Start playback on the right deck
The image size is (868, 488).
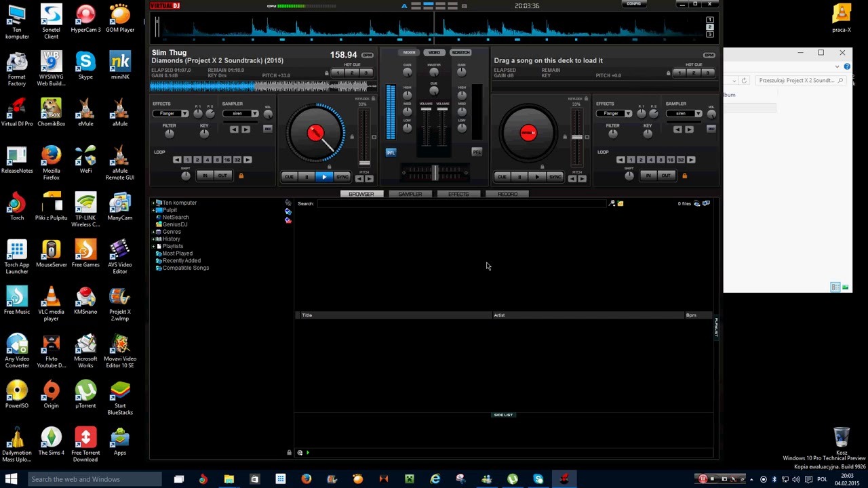tap(537, 177)
